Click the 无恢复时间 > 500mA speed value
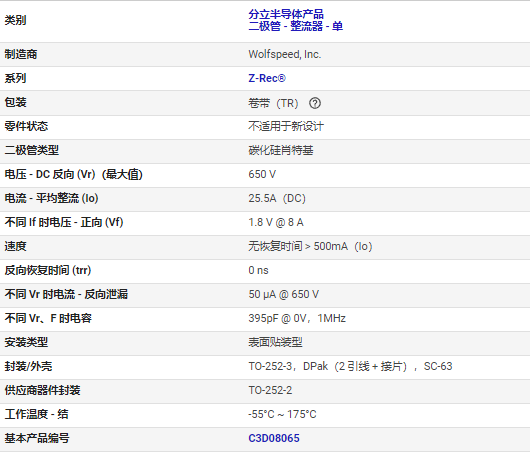530x453 pixels. click(310, 246)
